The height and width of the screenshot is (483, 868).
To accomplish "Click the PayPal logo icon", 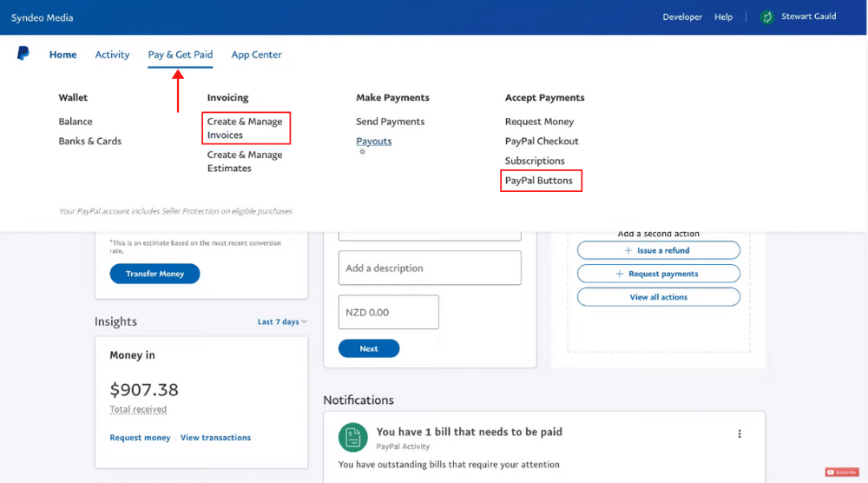I will pyautogui.click(x=23, y=53).
